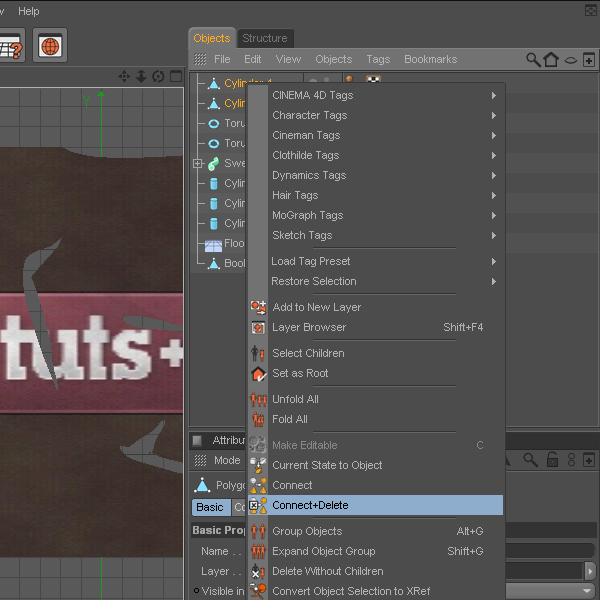The width and height of the screenshot is (600, 600).
Task: Click the help question-mark toolbar icon
Action: pyautogui.click(x=11, y=46)
